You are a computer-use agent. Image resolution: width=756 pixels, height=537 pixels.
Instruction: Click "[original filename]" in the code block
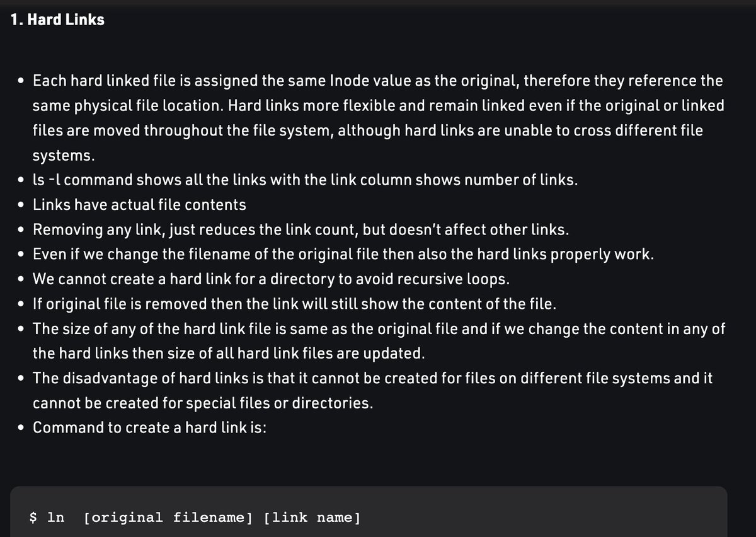pos(168,518)
